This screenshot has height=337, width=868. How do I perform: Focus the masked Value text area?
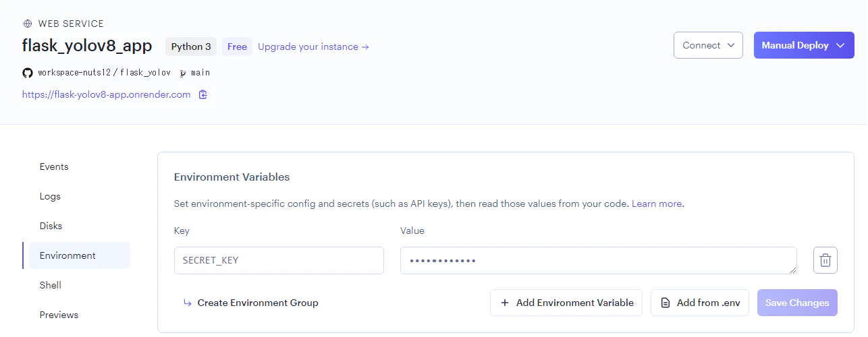599,260
